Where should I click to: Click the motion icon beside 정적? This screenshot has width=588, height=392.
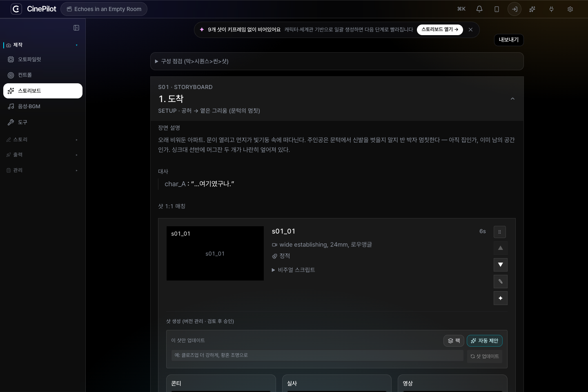(274, 256)
